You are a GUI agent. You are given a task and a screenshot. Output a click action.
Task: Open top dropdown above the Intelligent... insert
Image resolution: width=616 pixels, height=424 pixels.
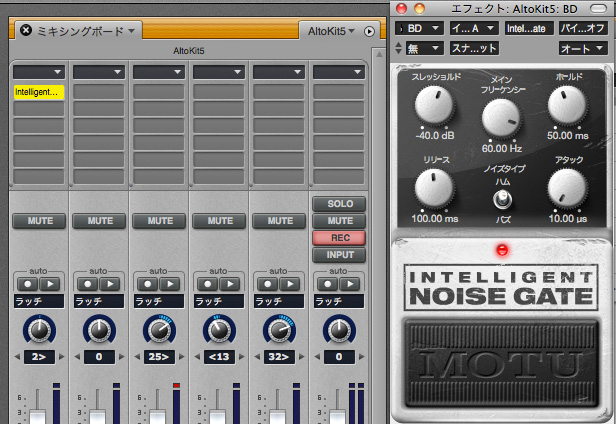coord(38,72)
